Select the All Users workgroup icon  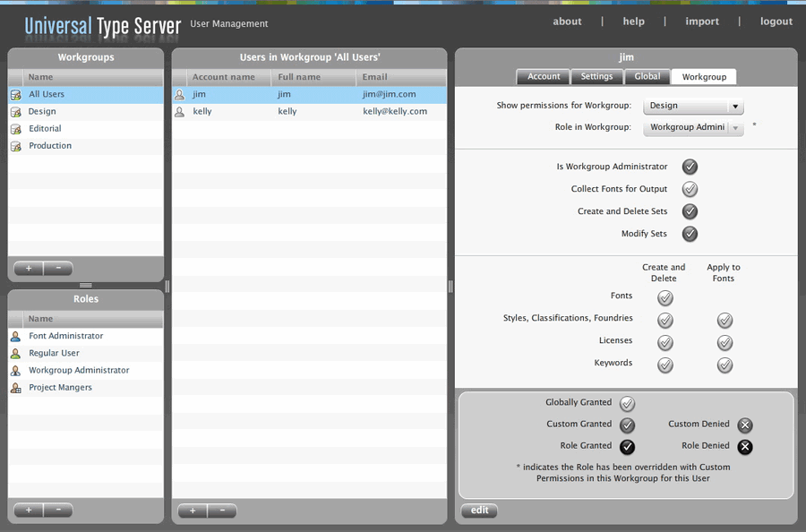pyautogui.click(x=15, y=94)
